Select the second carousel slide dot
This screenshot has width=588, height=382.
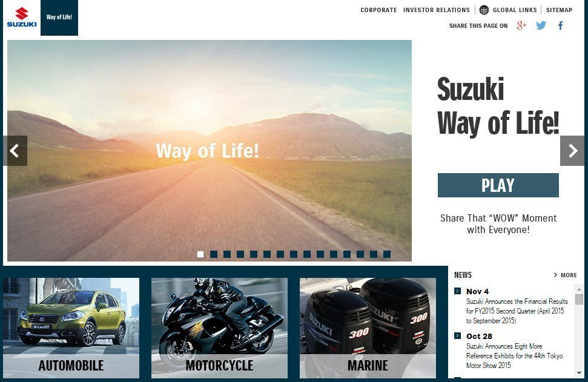pyautogui.click(x=214, y=254)
